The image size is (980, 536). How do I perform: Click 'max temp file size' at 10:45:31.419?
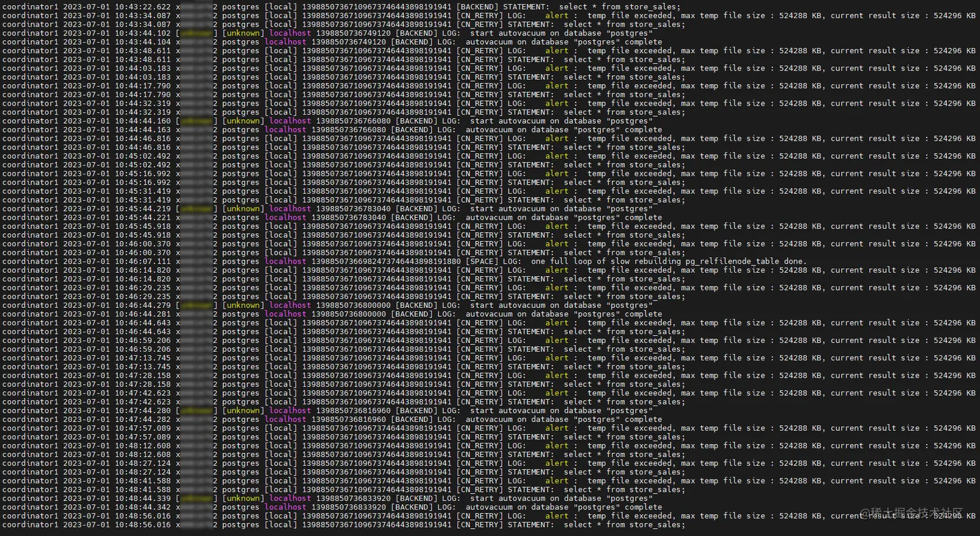[722, 191]
